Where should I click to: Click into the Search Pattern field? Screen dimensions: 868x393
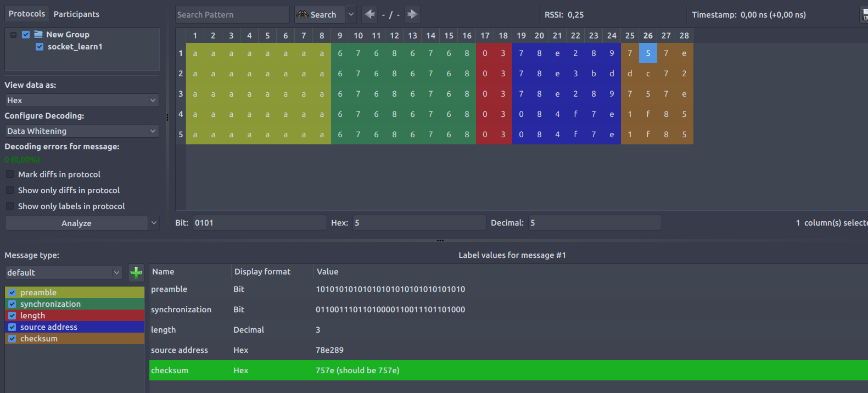tap(232, 15)
